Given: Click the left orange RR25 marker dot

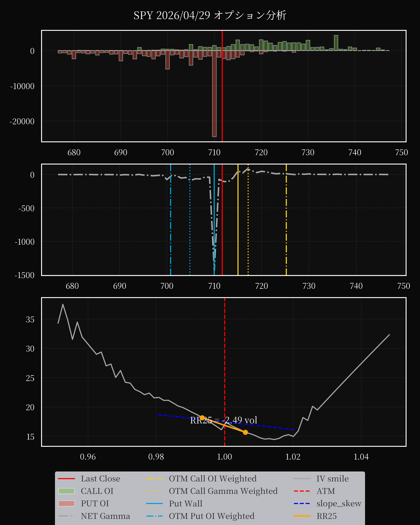Looking at the screenshot, I should click(x=202, y=418).
